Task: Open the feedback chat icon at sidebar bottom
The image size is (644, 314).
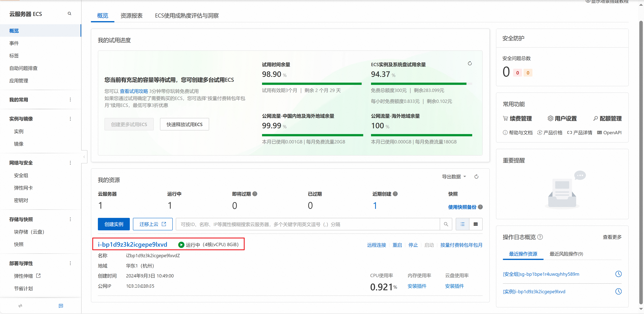Action: (61, 306)
